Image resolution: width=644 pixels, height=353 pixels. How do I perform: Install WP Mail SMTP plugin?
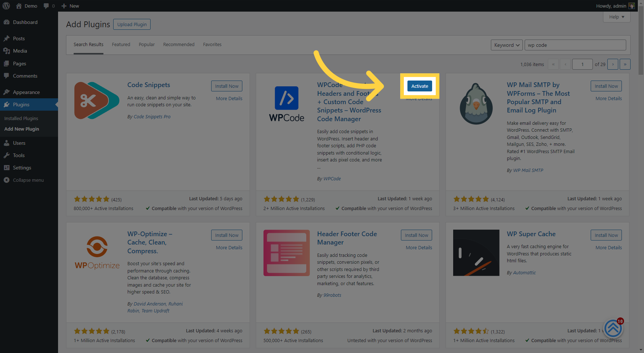[x=606, y=86]
